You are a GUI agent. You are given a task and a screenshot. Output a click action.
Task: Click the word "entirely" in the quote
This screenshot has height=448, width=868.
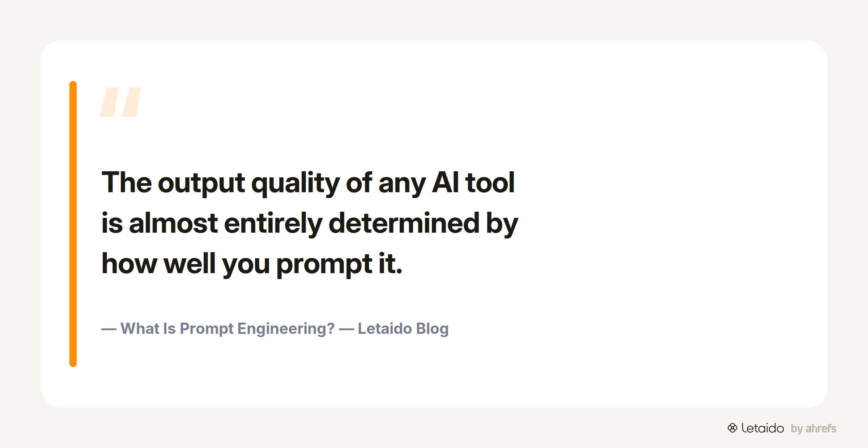[x=273, y=224]
